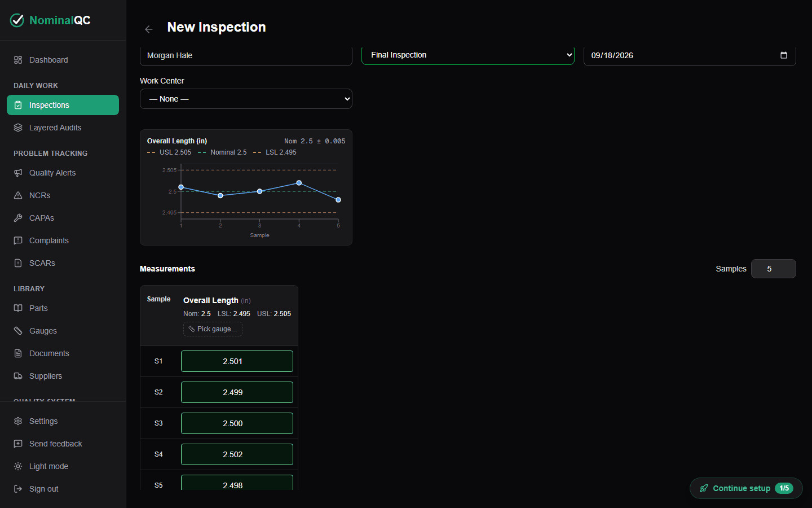The image size is (812, 508).
Task: Click the NCRs warning triangle icon
Action: [x=18, y=195]
